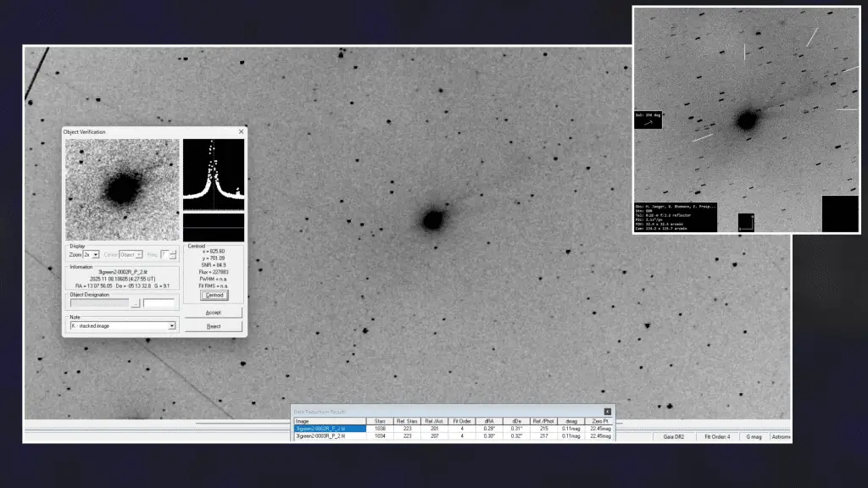Image resolution: width=868 pixels, height=488 pixels.
Task: Click the Gaia DR2 status bar panel
Action: pyautogui.click(x=674, y=435)
